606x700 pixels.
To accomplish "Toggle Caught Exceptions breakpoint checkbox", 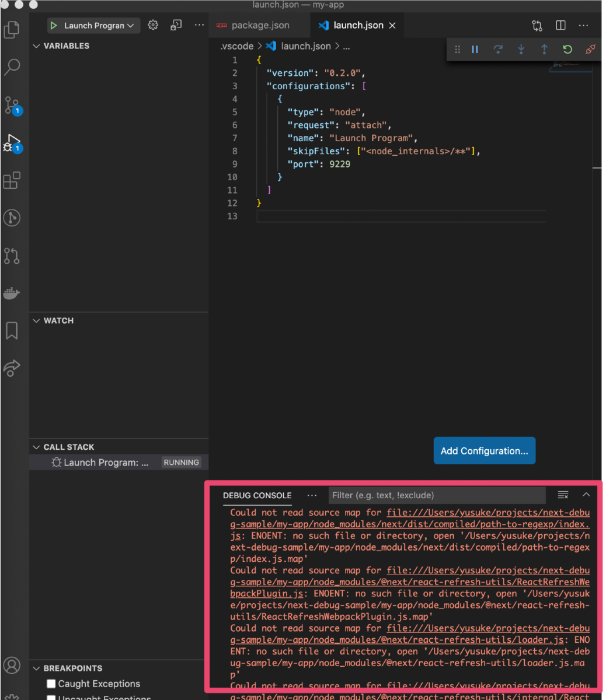I will [51, 684].
